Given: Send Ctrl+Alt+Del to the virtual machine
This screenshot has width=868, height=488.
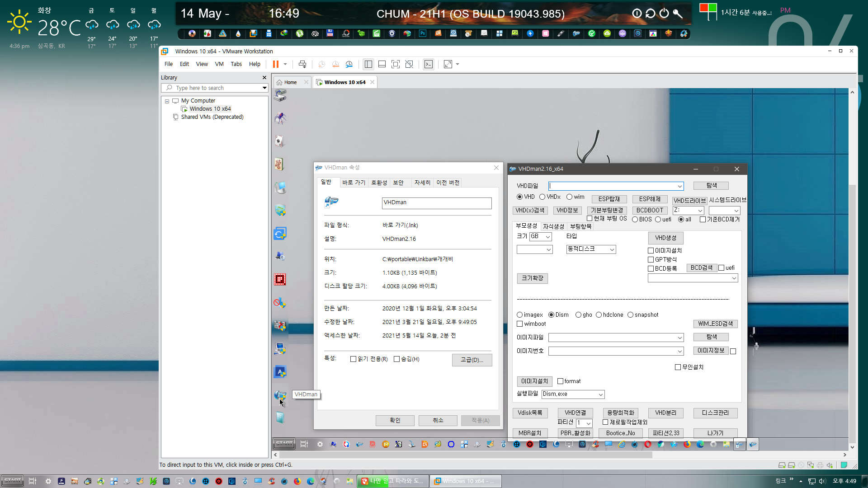Looking at the screenshot, I should point(302,64).
